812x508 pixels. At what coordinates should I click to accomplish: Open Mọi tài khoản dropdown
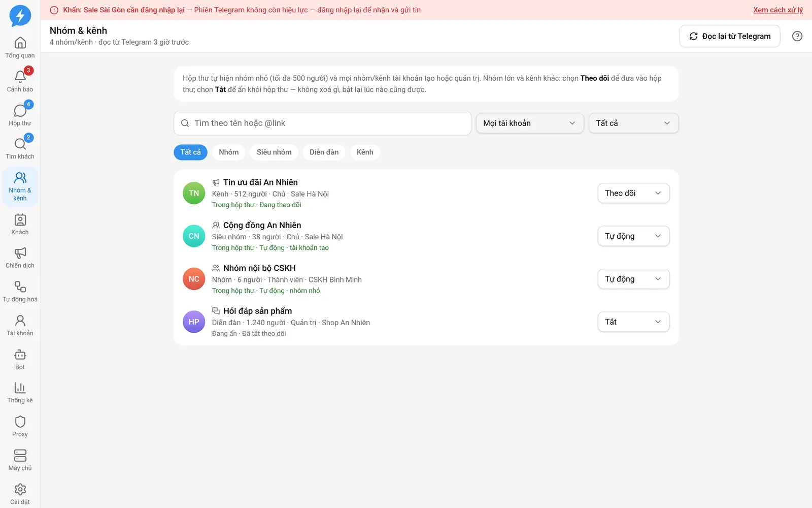[x=529, y=123]
